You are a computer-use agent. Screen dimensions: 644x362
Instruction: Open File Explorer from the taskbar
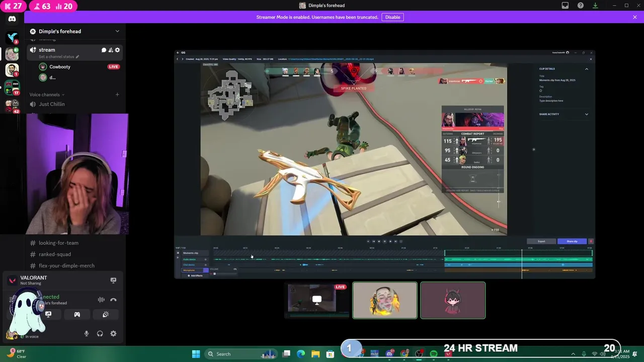pyautogui.click(x=315, y=354)
